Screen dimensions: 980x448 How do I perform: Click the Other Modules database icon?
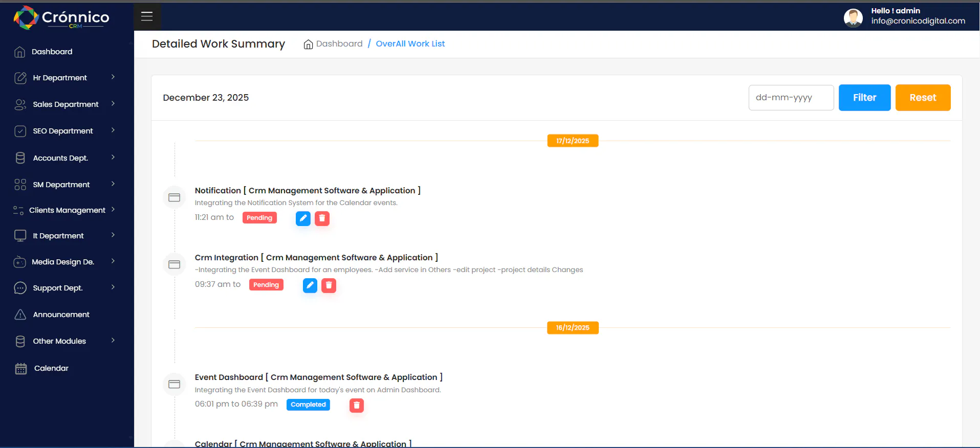(x=20, y=341)
